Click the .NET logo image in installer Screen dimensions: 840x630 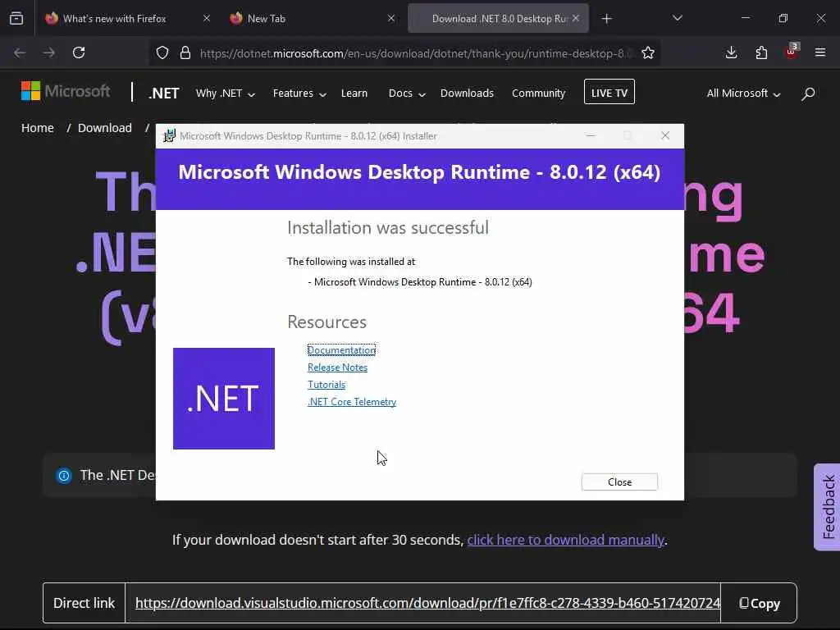tap(224, 399)
